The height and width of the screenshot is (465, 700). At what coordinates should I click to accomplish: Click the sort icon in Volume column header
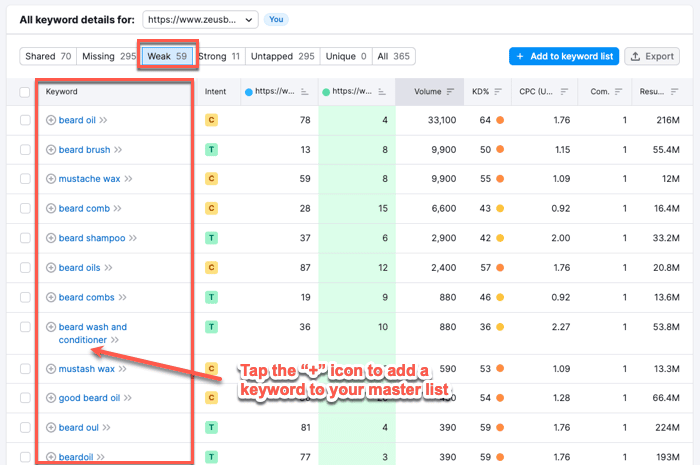[450, 92]
